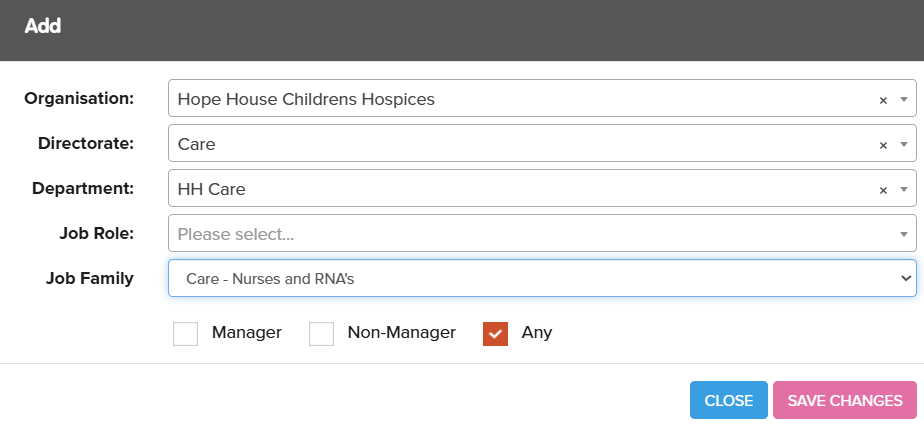This screenshot has width=924, height=428.
Task: Click the Manager label text
Action: pyautogui.click(x=246, y=332)
